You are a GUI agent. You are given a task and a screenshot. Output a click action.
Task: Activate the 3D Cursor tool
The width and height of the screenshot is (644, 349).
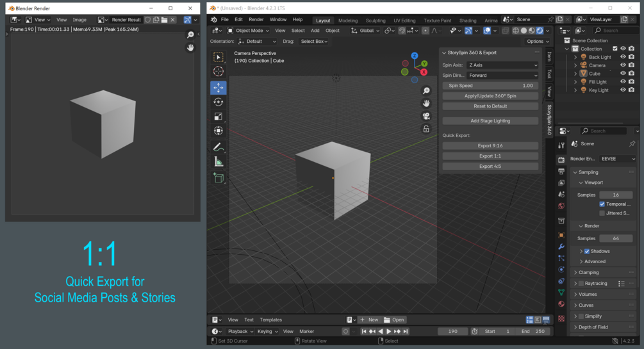pyautogui.click(x=219, y=72)
